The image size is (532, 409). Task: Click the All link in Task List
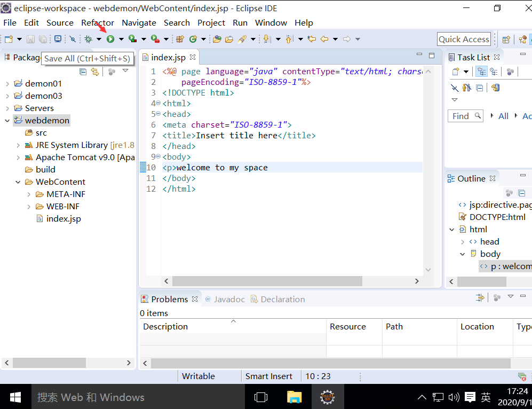tap(504, 116)
